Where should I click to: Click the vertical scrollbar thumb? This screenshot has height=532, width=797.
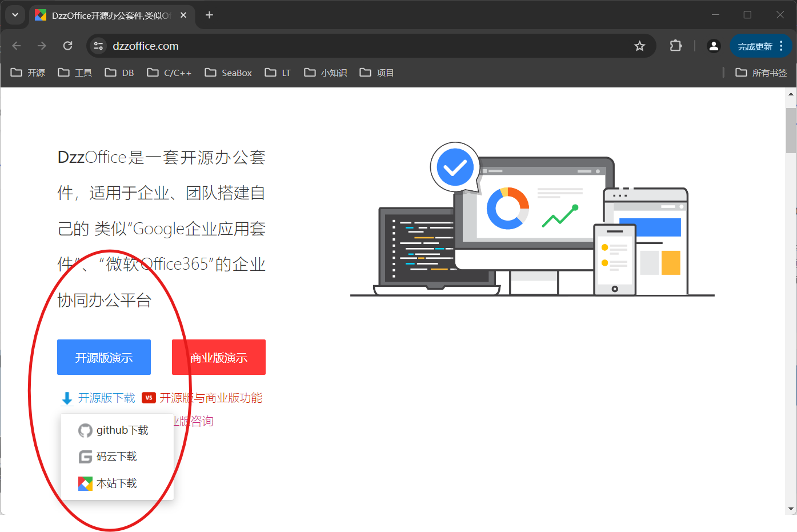click(x=791, y=131)
